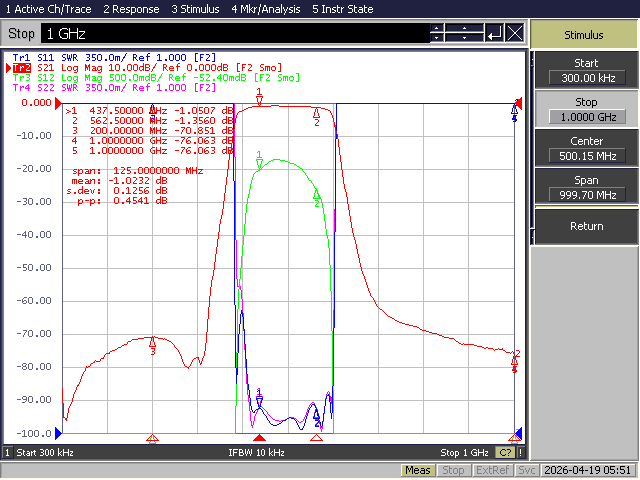This screenshot has height=480, width=640.
Task: Select blue marker 1 on SWR trace
Action: pyautogui.click(x=259, y=398)
